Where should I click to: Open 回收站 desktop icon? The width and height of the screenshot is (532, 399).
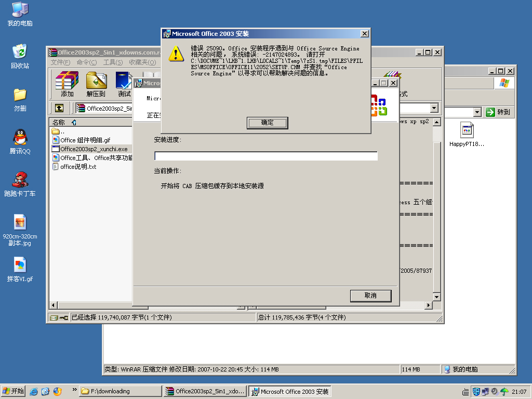pyautogui.click(x=20, y=57)
